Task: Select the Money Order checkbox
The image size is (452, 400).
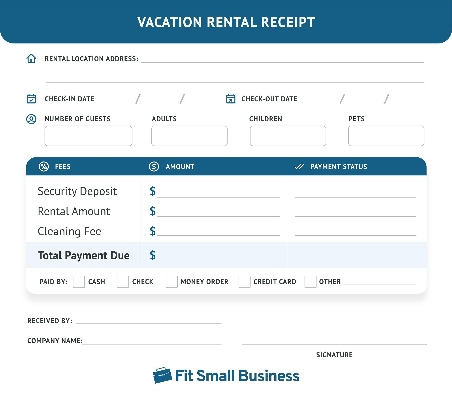Action: [x=172, y=282]
